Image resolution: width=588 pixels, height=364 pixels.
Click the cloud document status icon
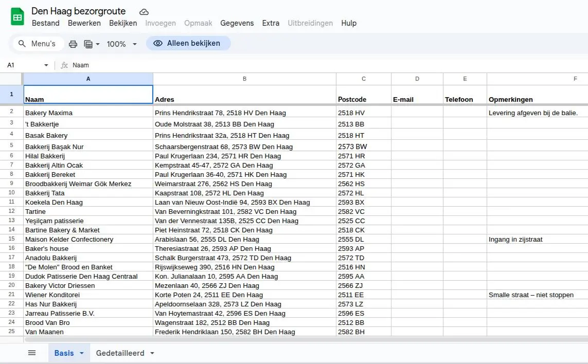click(x=144, y=11)
